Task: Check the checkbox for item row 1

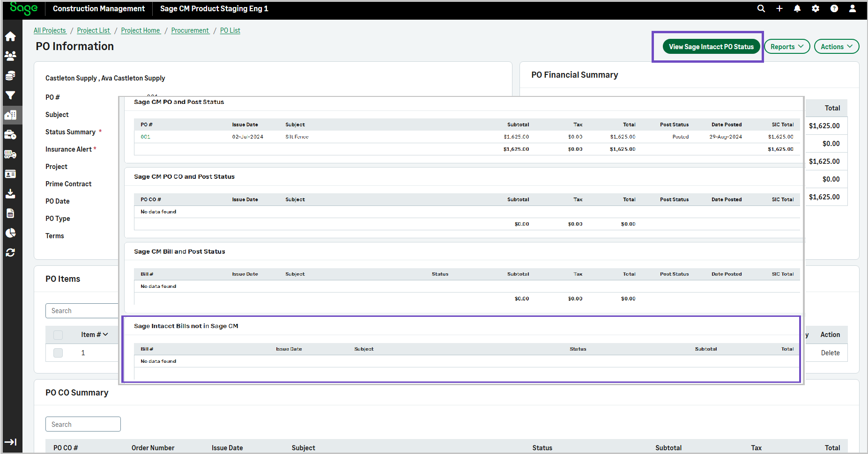Action: point(58,353)
